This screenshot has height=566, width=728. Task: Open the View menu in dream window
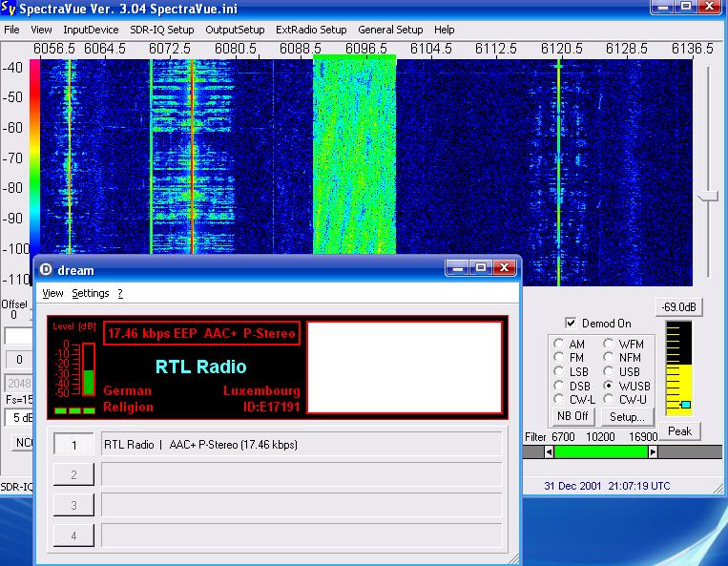point(52,293)
